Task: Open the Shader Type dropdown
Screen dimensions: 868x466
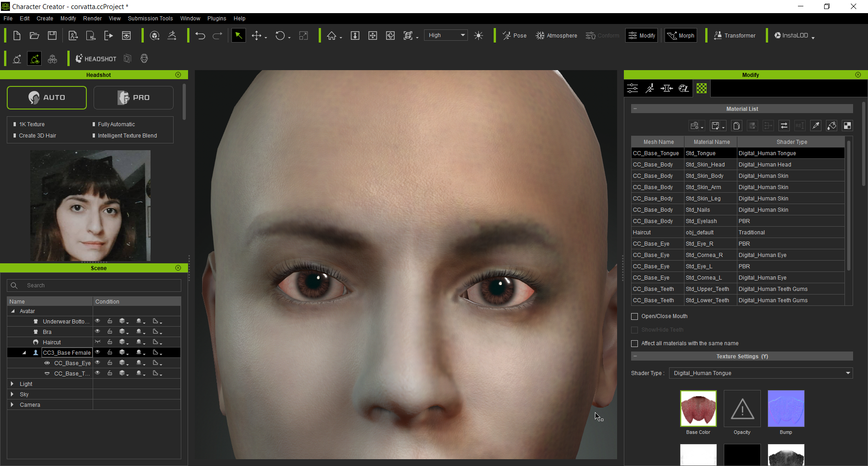Action: pyautogui.click(x=761, y=373)
